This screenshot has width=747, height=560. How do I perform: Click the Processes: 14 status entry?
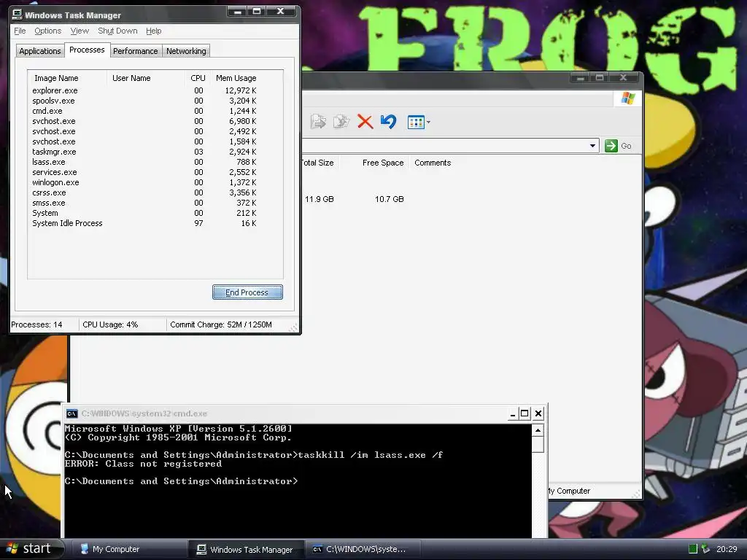36,324
